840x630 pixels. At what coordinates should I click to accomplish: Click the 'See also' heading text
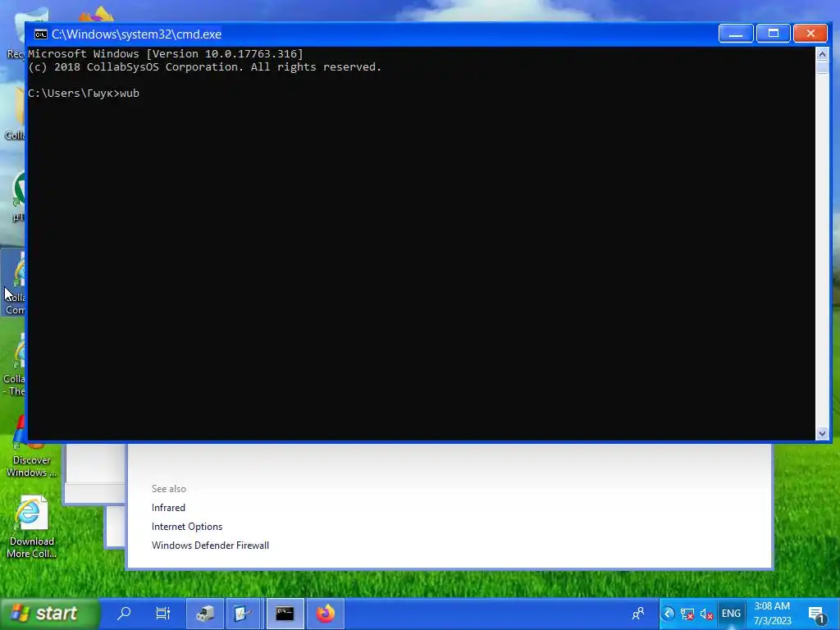pyautogui.click(x=169, y=489)
